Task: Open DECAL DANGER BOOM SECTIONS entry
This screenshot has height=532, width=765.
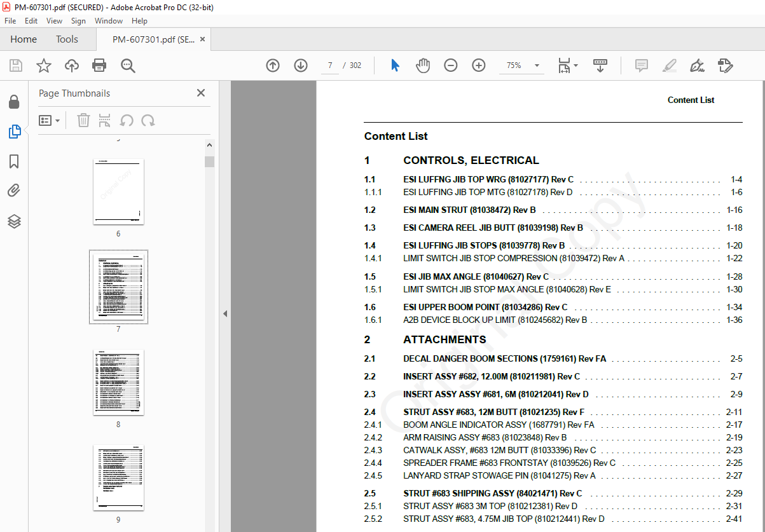Action: pos(505,358)
